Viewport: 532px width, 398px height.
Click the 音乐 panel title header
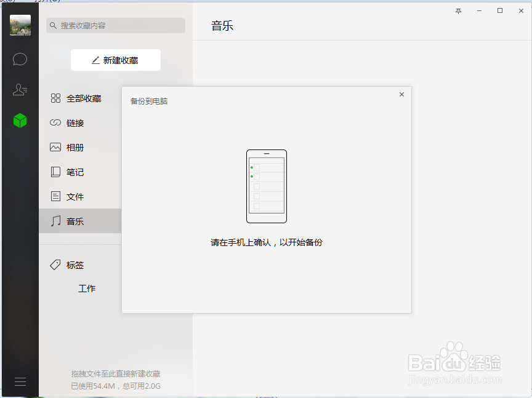[x=222, y=26]
